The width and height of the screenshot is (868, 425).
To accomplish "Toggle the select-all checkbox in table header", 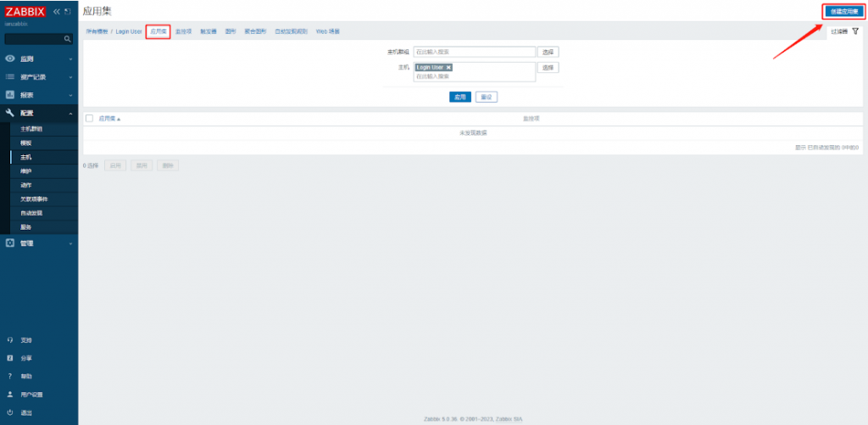I will 89,119.
